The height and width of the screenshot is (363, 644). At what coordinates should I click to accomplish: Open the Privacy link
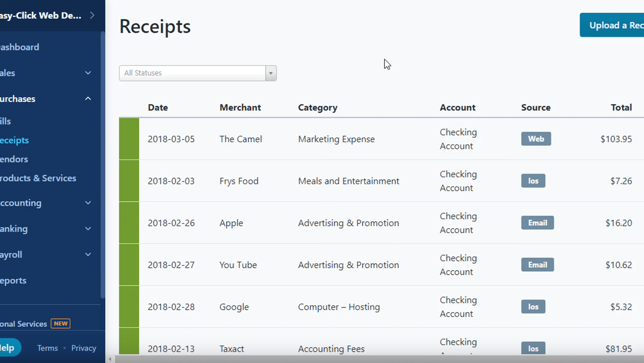tap(84, 348)
